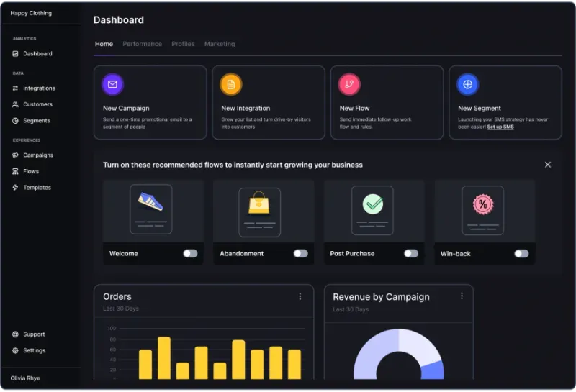Click the purple New Campaign envelope icon
The image size is (576, 392).
click(112, 84)
